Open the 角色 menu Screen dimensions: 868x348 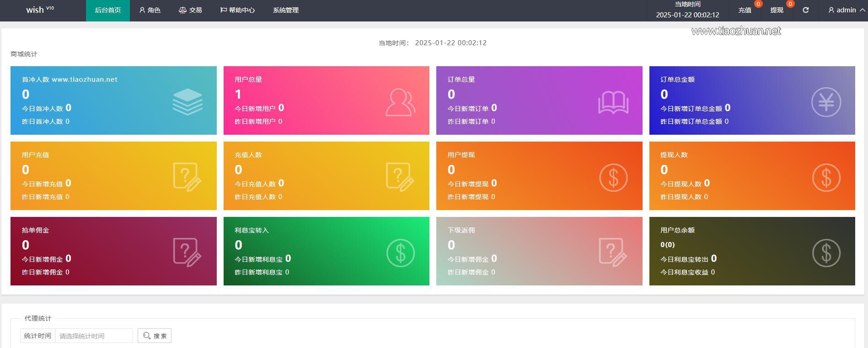(x=150, y=10)
